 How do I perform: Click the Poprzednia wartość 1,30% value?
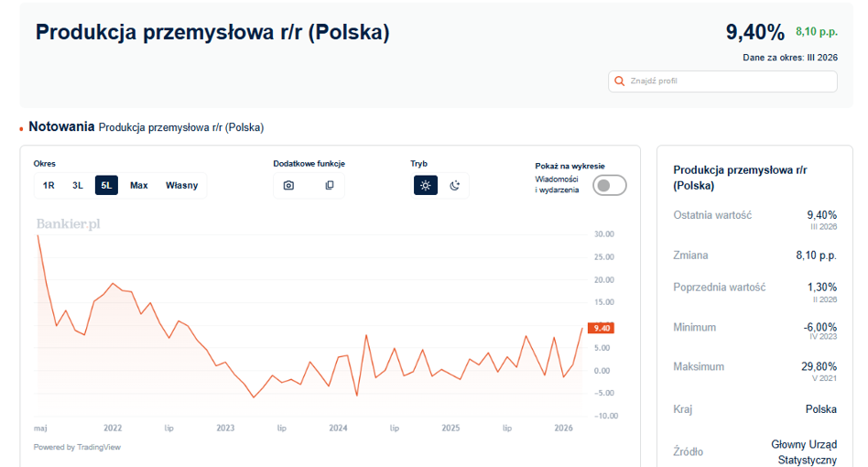click(822, 288)
